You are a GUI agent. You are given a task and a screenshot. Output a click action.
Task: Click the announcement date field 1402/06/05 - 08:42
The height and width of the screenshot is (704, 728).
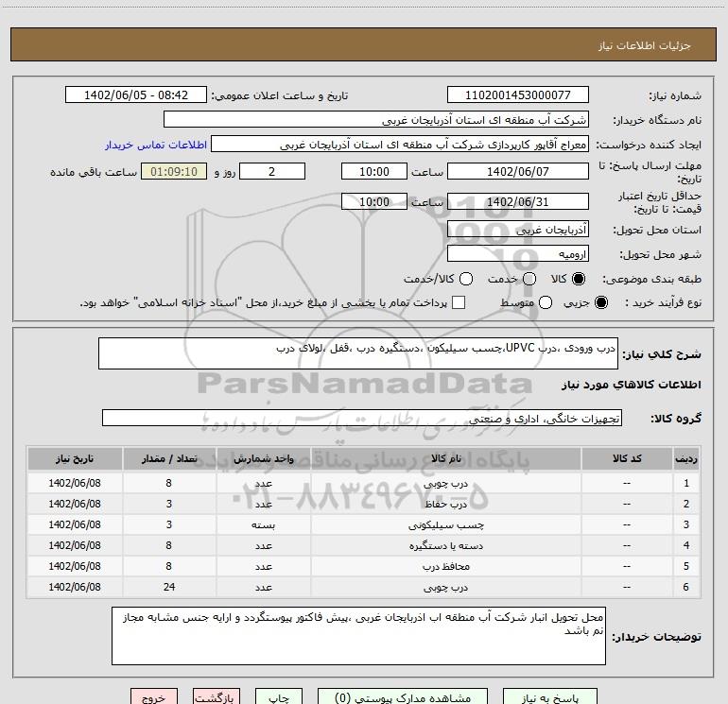pyautogui.click(x=136, y=95)
